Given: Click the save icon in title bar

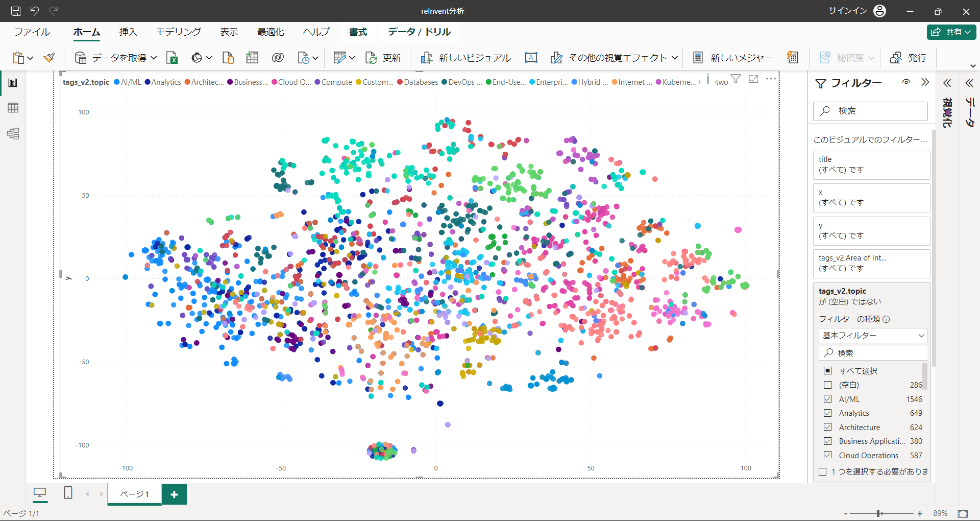Looking at the screenshot, I should 16,11.
